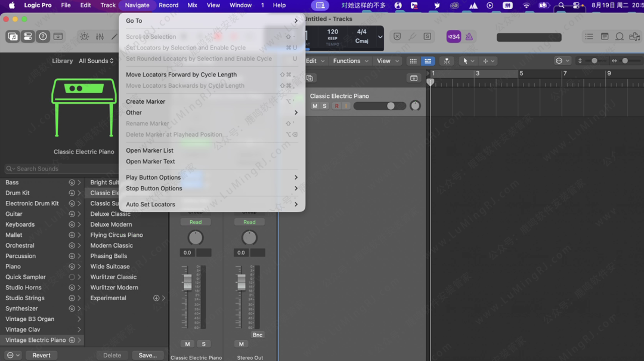Record-enable the Classic Electric Piano track

[336, 106]
